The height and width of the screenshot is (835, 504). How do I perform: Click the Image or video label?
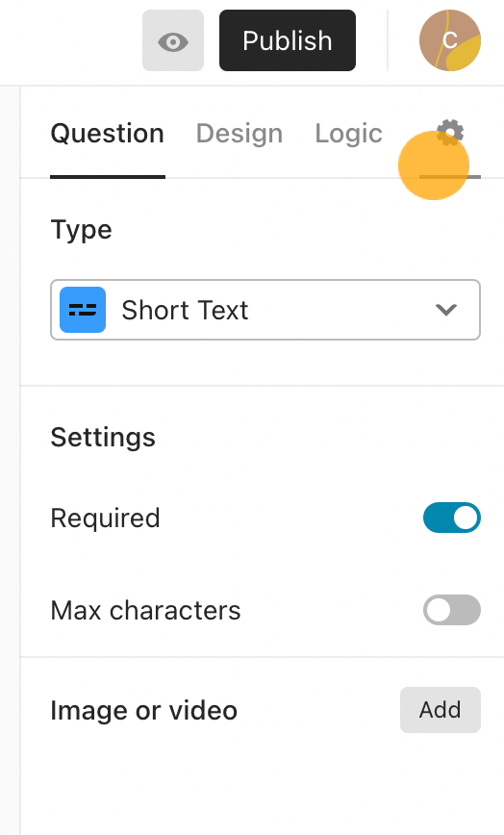(x=143, y=710)
